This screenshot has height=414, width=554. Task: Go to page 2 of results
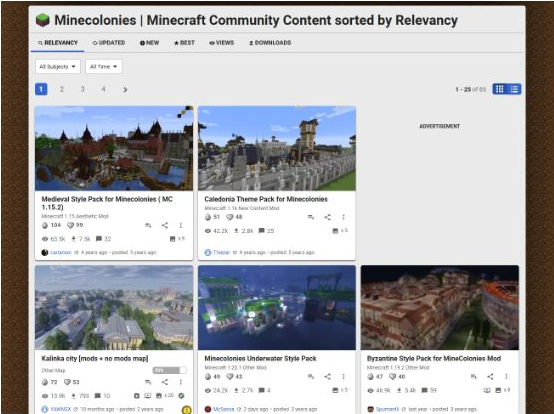click(62, 89)
